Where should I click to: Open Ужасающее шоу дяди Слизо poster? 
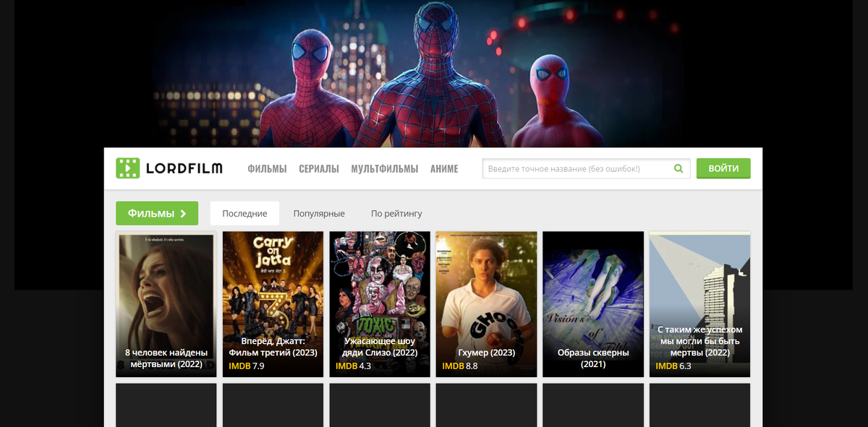[380, 304]
